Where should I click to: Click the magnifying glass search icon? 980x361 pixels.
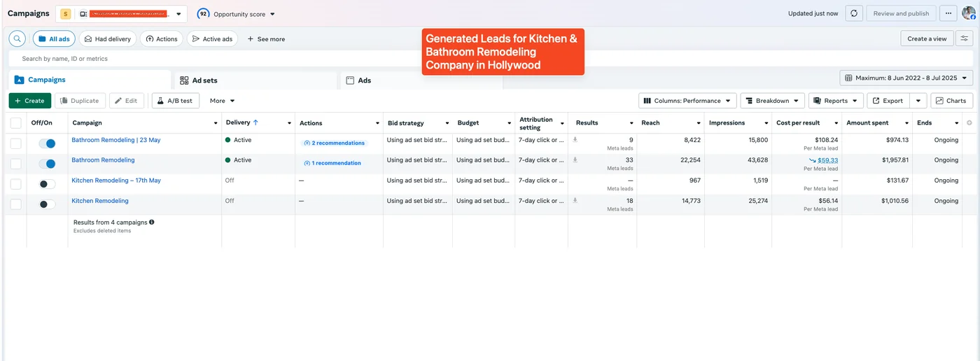(17, 39)
